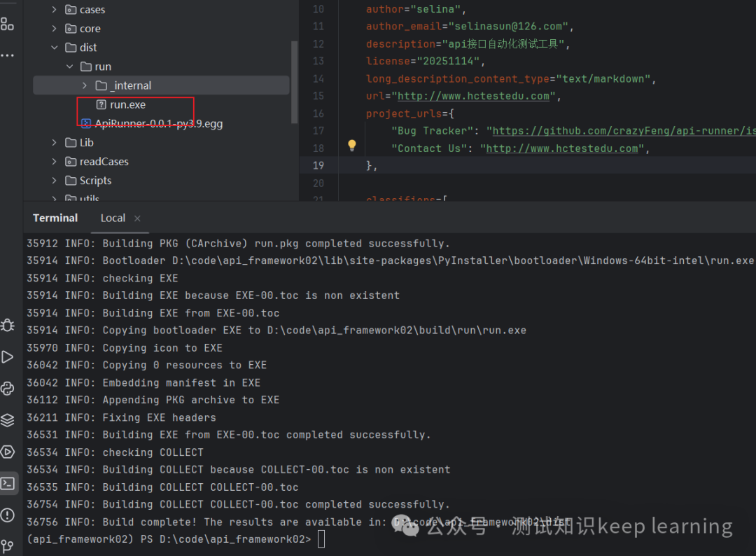Expand the Lib folder
756x556 pixels.
pos(54,142)
